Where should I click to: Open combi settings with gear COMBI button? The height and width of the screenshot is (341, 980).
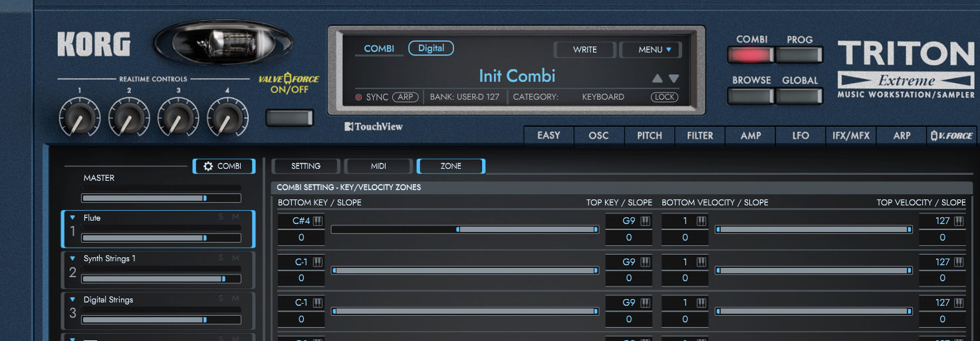(223, 166)
